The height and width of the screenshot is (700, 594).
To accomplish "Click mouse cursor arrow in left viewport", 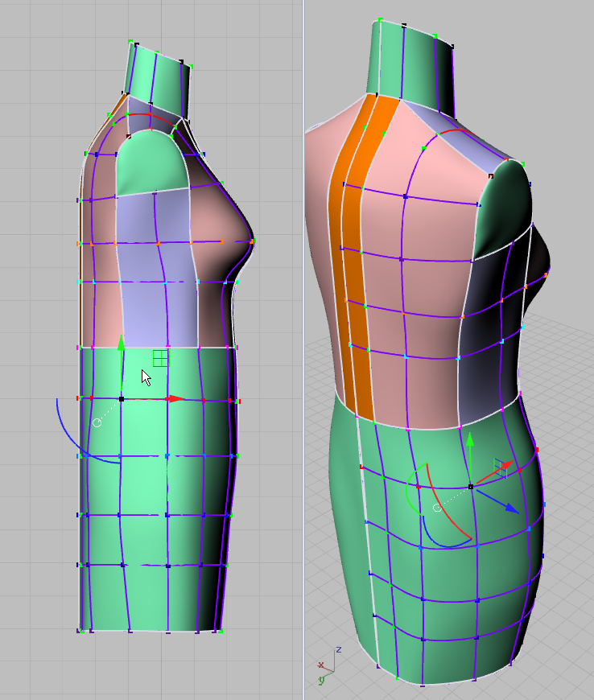I will tap(146, 377).
